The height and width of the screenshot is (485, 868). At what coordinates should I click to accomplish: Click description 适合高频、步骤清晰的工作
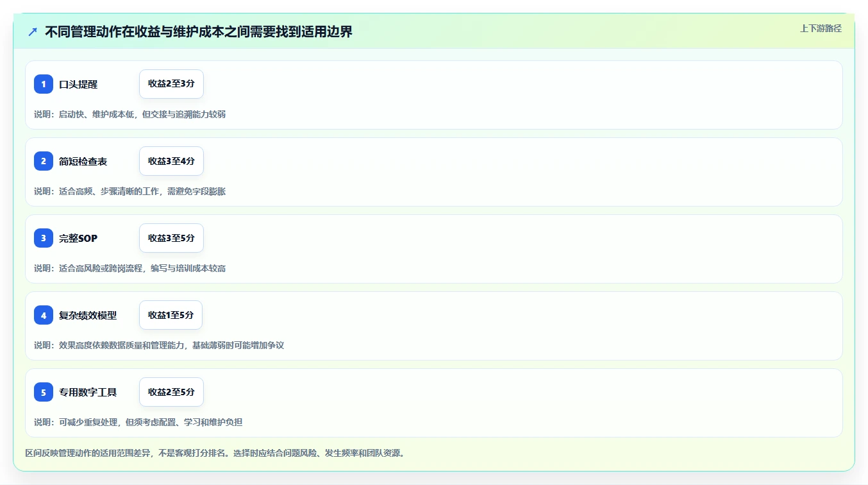pyautogui.click(x=129, y=191)
